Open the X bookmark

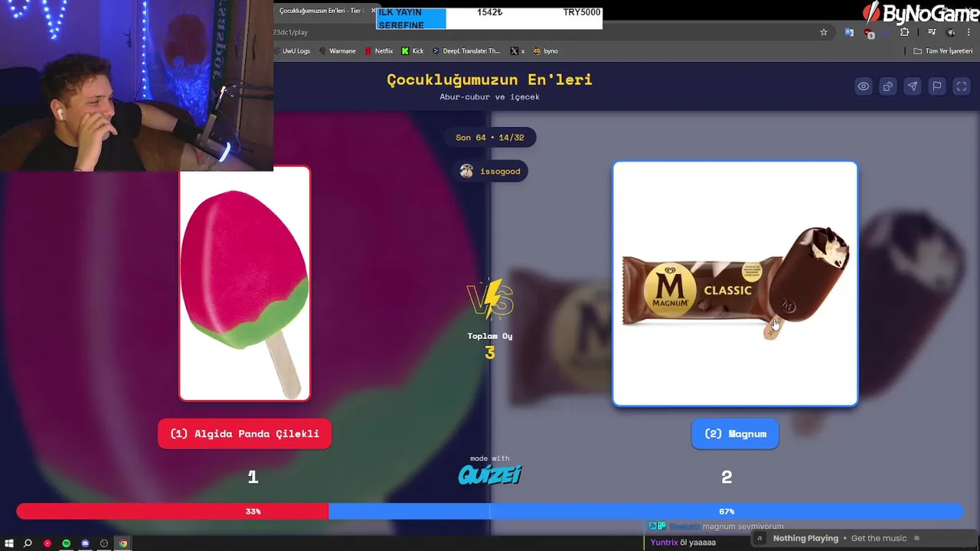point(518,51)
